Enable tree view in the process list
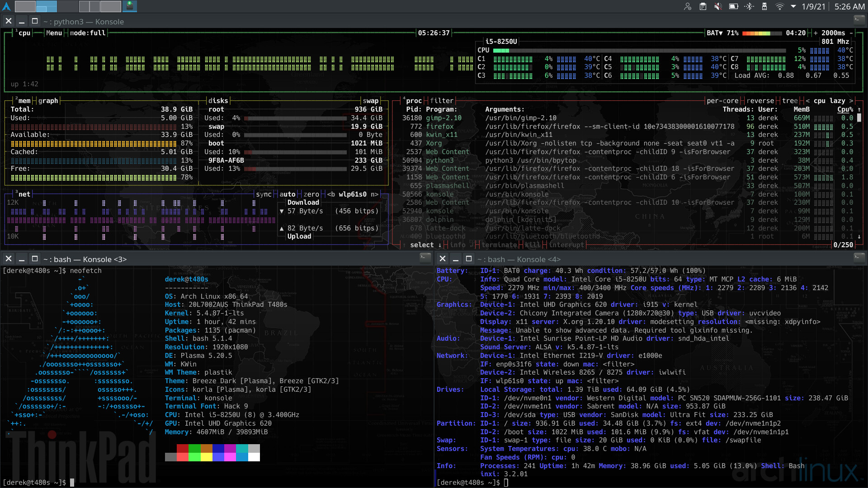 tap(789, 100)
